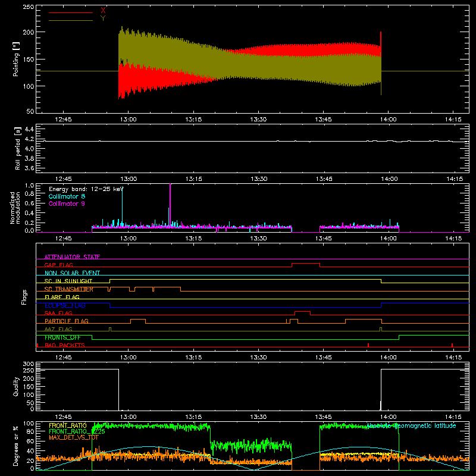476x476 pixels.
Task: Click the 'Quality' vertical axis title
Action: (x=16, y=386)
